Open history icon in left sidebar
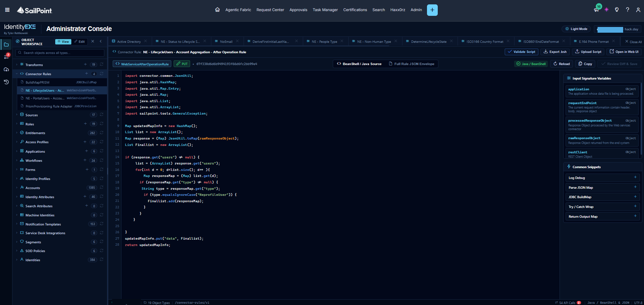The image size is (644, 305). click(x=6, y=82)
